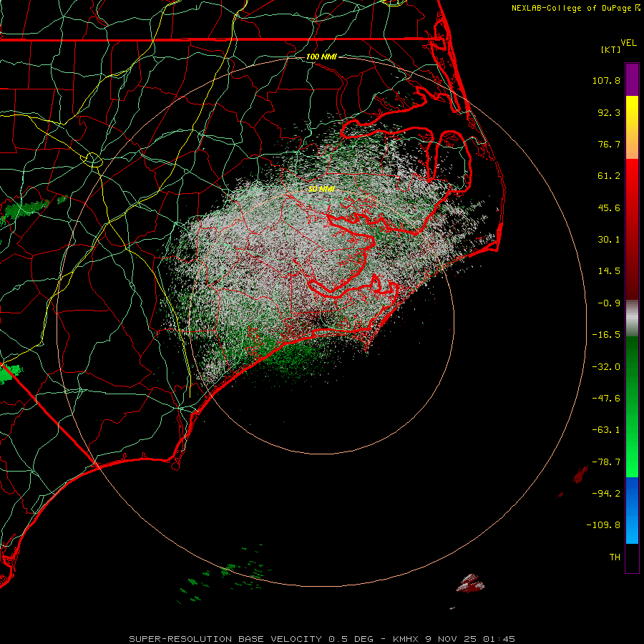Click the [KT] units label

point(611,49)
